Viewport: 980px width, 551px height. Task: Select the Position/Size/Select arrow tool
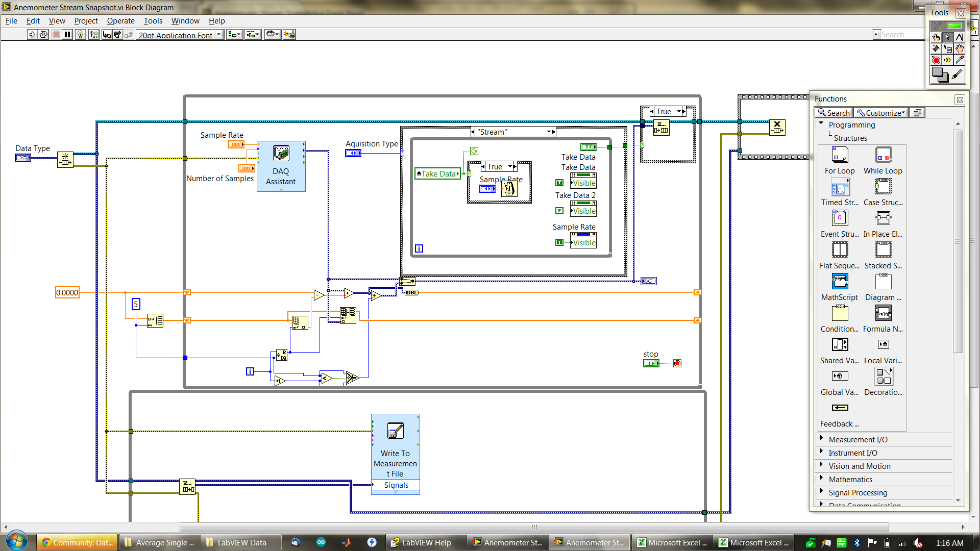click(x=948, y=37)
